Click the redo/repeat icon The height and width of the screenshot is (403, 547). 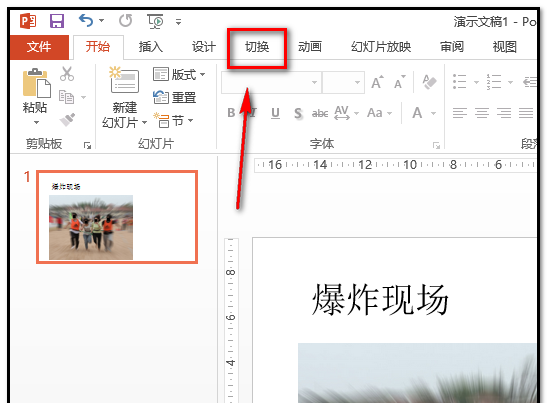coord(126,21)
